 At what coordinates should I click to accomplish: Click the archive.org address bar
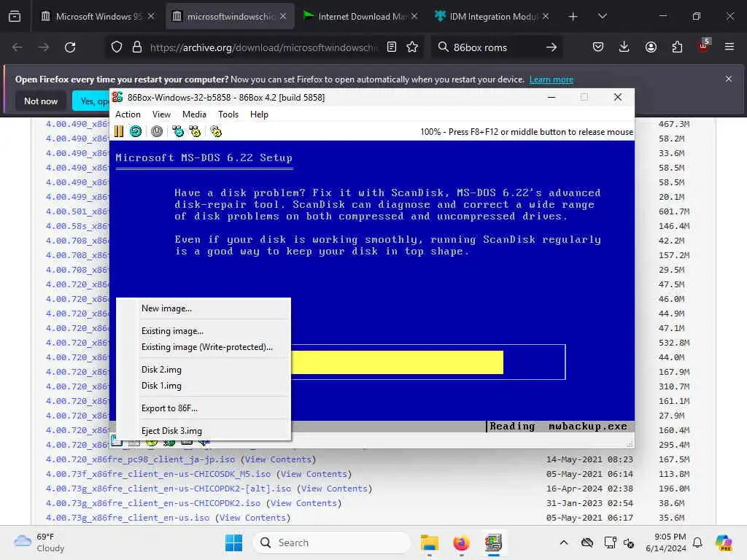264,47
